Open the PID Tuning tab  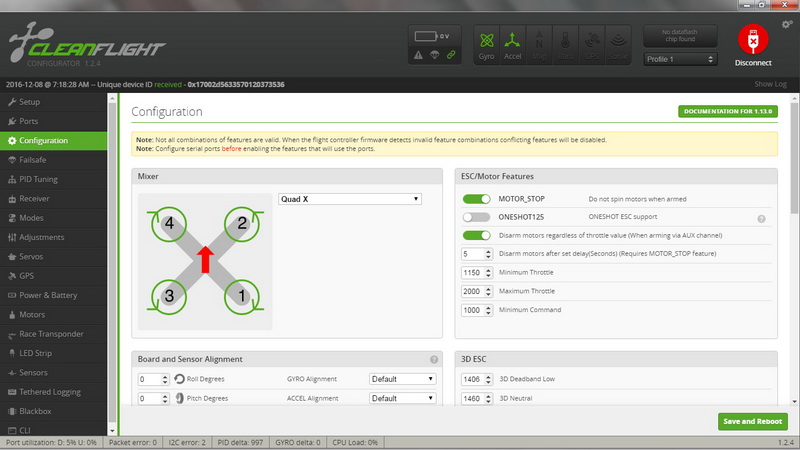coord(54,180)
